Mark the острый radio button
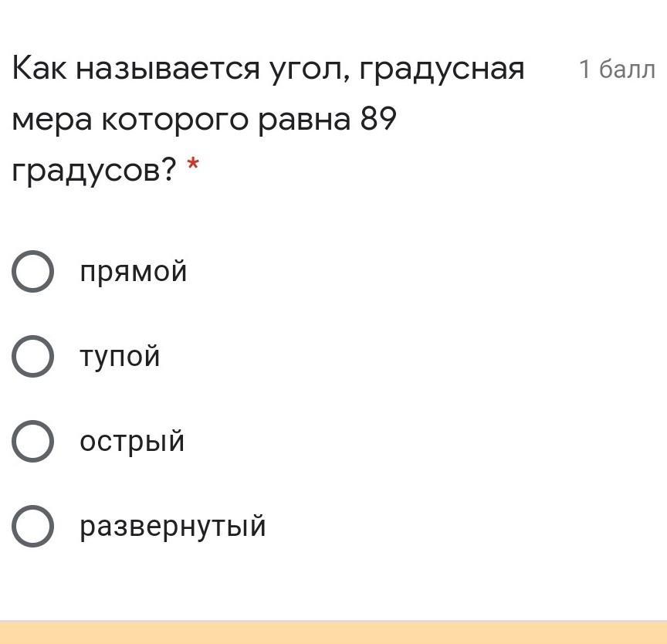 [32, 442]
